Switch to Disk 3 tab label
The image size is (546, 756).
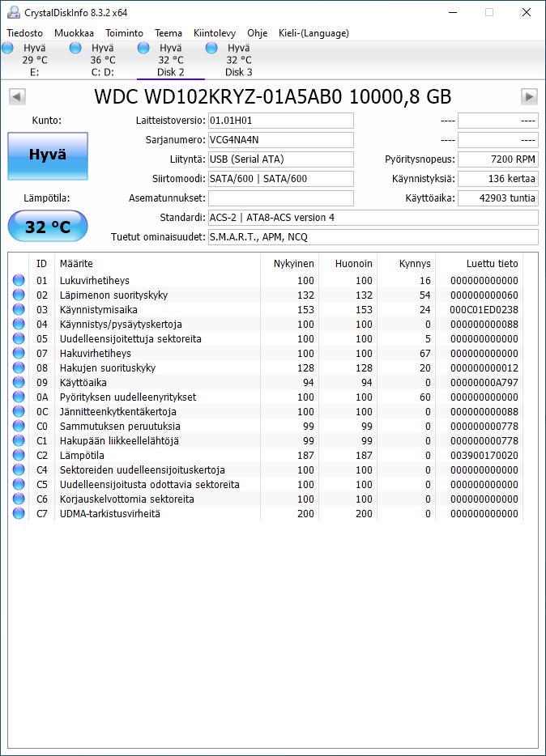click(239, 72)
